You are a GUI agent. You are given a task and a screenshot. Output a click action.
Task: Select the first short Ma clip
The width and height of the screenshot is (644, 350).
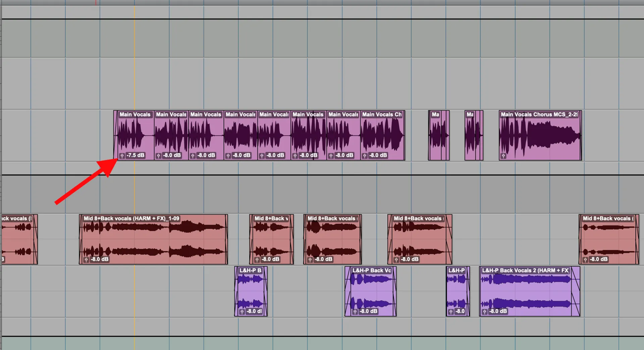(439, 135)
